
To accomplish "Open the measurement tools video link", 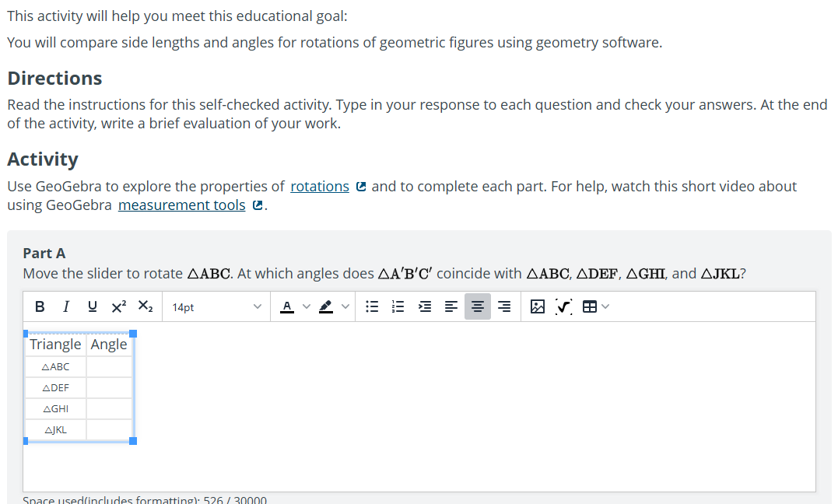I will coord(182,205).
